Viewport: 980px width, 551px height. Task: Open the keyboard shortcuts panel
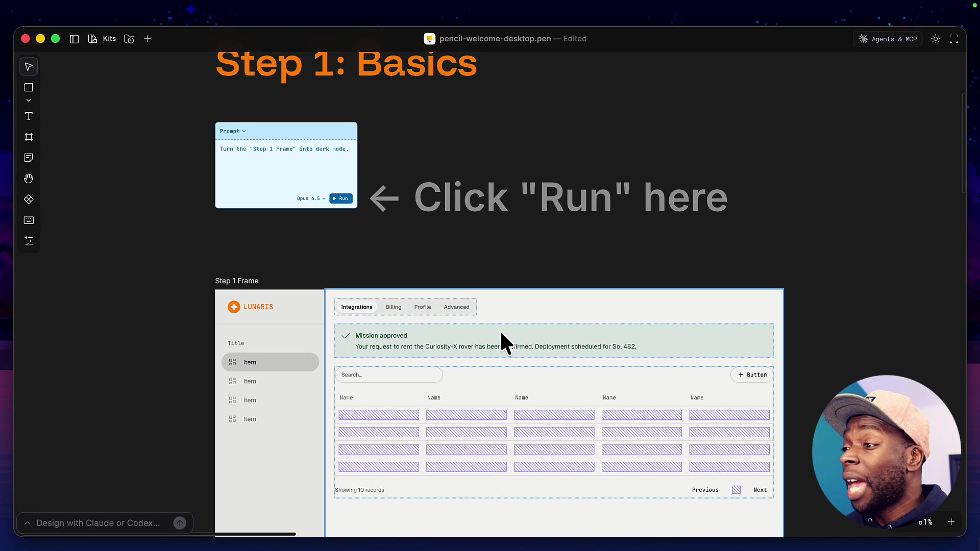pos(29,220)
